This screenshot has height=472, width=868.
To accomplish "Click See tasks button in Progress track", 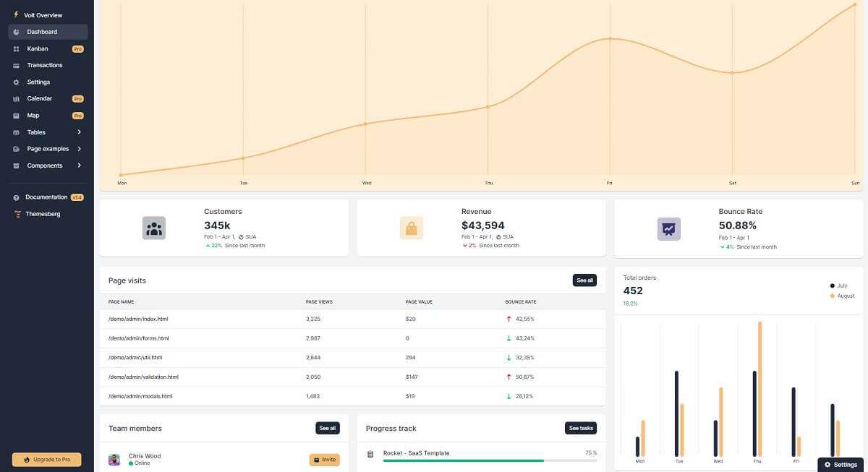I will [581, 428].
